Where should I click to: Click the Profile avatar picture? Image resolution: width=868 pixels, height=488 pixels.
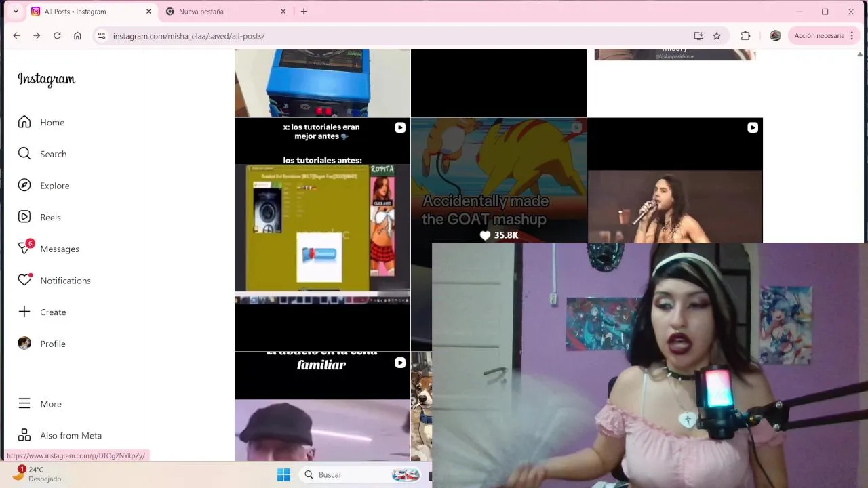24,344
